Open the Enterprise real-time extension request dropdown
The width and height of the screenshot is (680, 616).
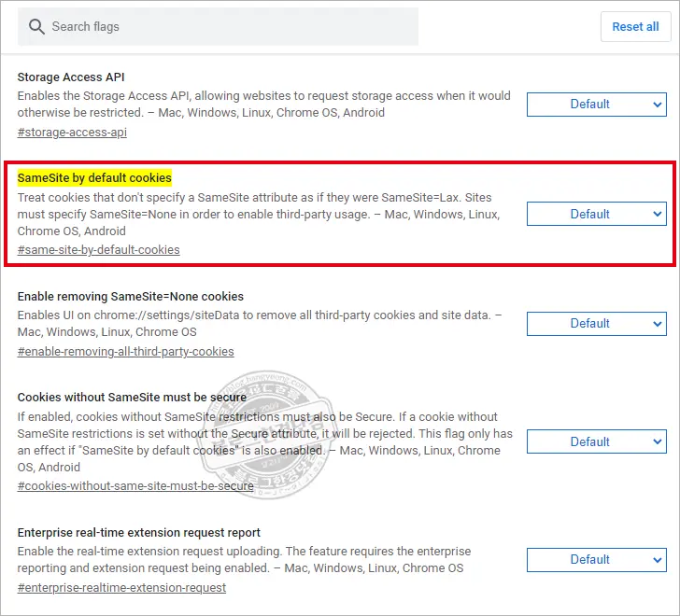tap(596, 559)
